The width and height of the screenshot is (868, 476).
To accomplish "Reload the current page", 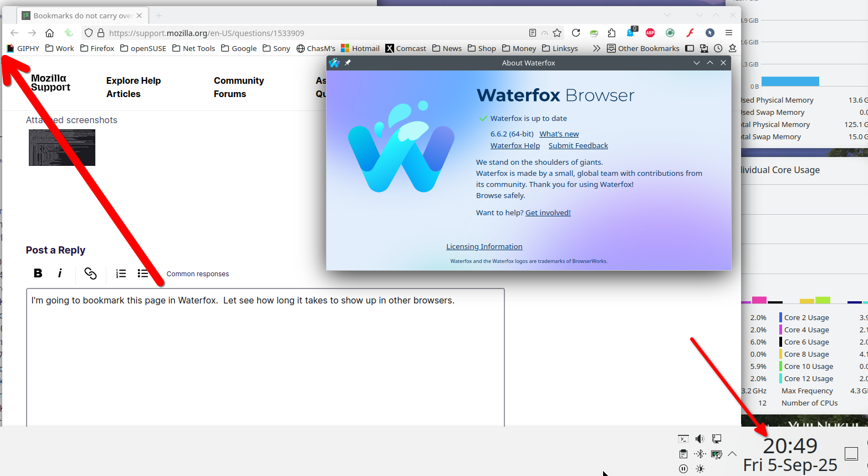I will pyautogui.click(x=576, y=33).
